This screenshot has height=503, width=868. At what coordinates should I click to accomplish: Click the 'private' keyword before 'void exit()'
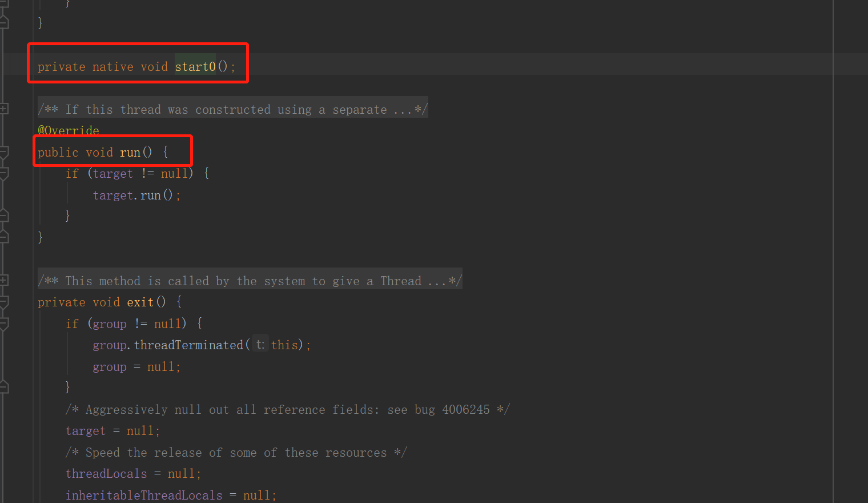[x=62, y=302]
